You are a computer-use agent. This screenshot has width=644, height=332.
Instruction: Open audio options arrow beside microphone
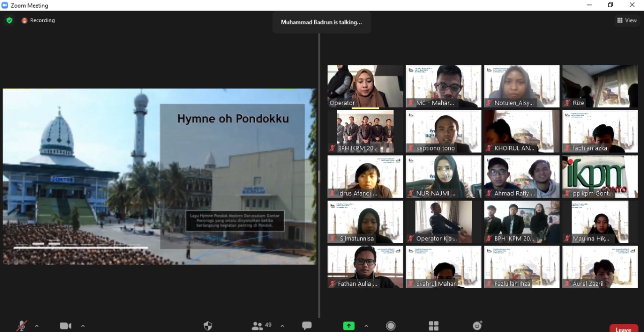click(37, 326)
